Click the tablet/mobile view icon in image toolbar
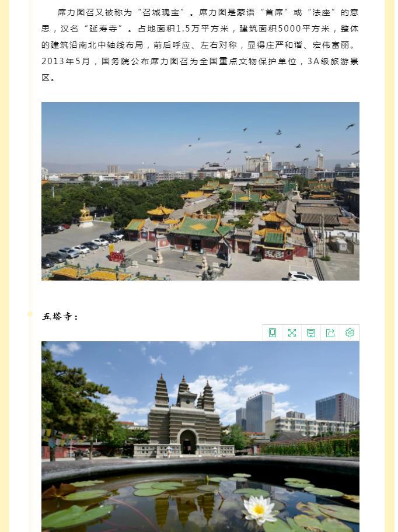The width and height of the screenshot is (398, 532). [273, 332]
